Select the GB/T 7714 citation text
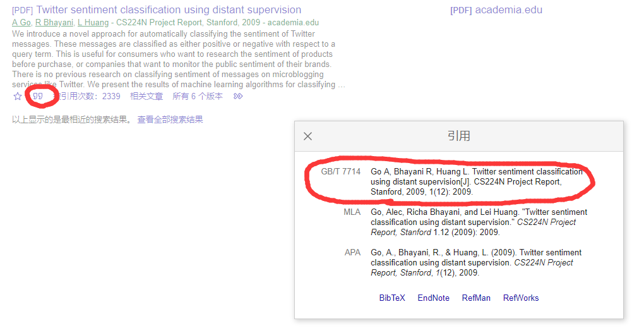The height and width of the screenshot is (328, 644). coord(477,181)
